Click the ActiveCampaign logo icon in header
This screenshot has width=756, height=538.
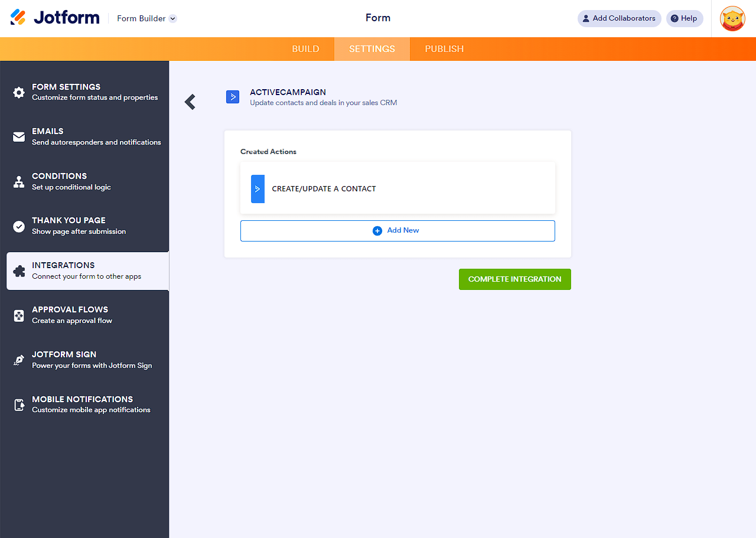(233, 97)
